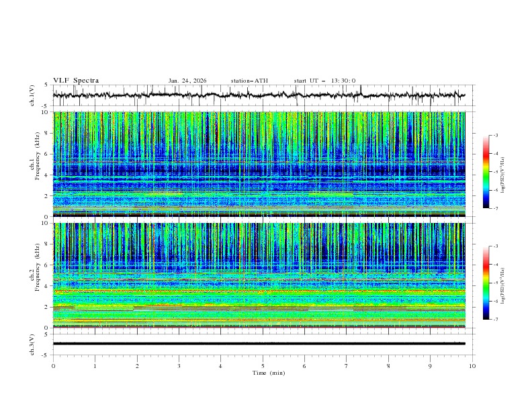
Task: Click the Jan. 24, 2026 date label
Action: 187,81
